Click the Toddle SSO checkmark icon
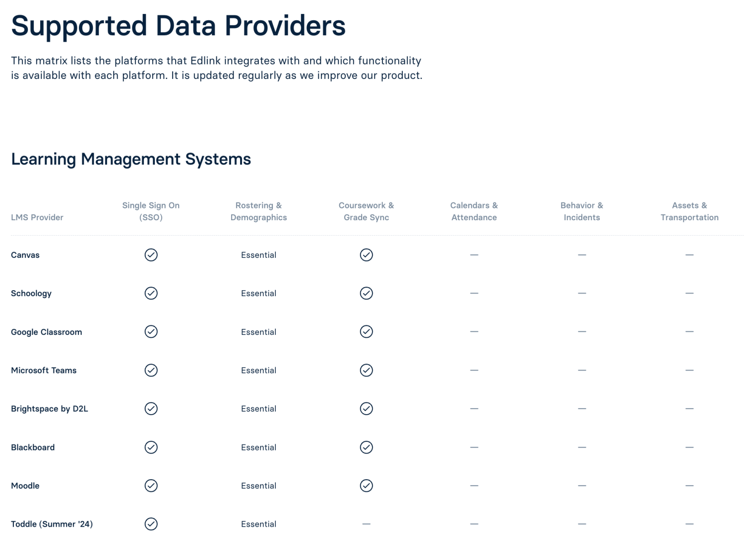 click(151, 524)
